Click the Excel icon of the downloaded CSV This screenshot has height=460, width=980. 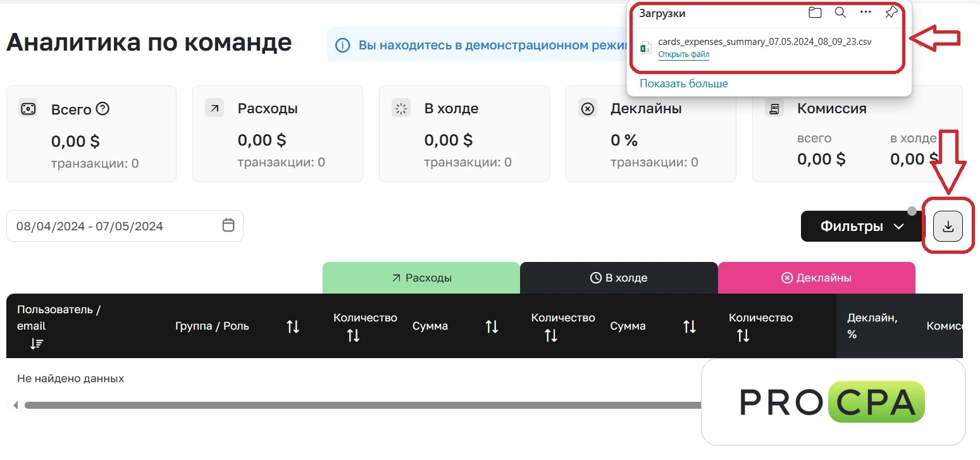coord(646,48)
